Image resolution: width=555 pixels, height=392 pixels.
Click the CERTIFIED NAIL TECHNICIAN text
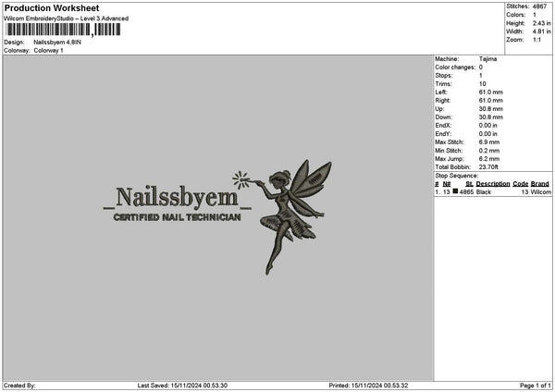pyautogui.click(x=177, y=217)
